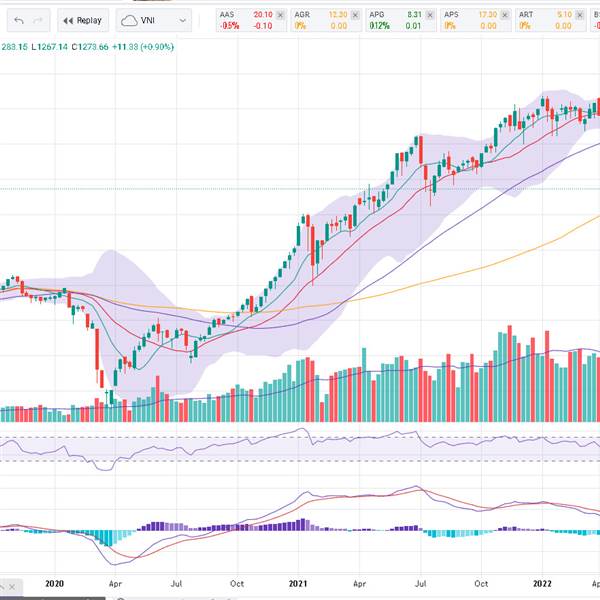Remove APS from the watchlist bar
Viewport: 600px width, 600px height.
point(505,15)
